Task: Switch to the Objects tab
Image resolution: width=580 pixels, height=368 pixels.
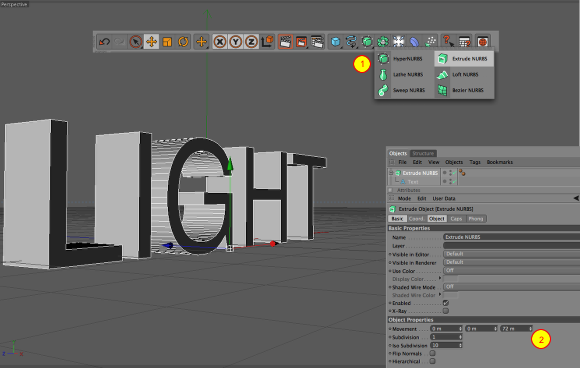Action: click(398, 153)
